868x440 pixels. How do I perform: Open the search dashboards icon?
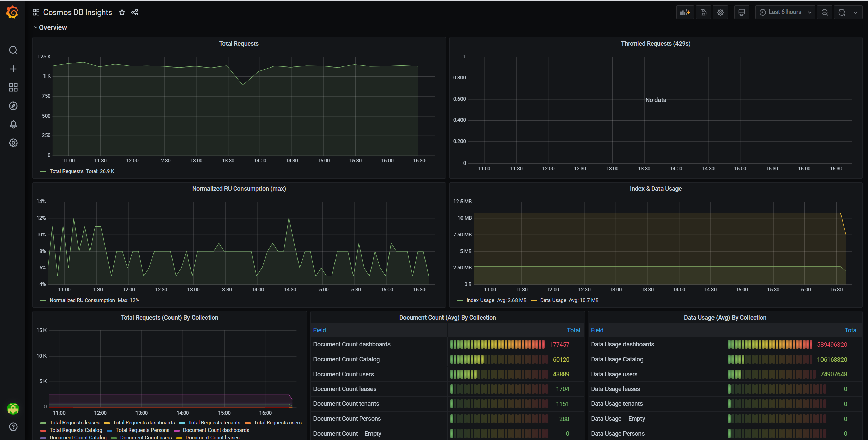[13, 50]
